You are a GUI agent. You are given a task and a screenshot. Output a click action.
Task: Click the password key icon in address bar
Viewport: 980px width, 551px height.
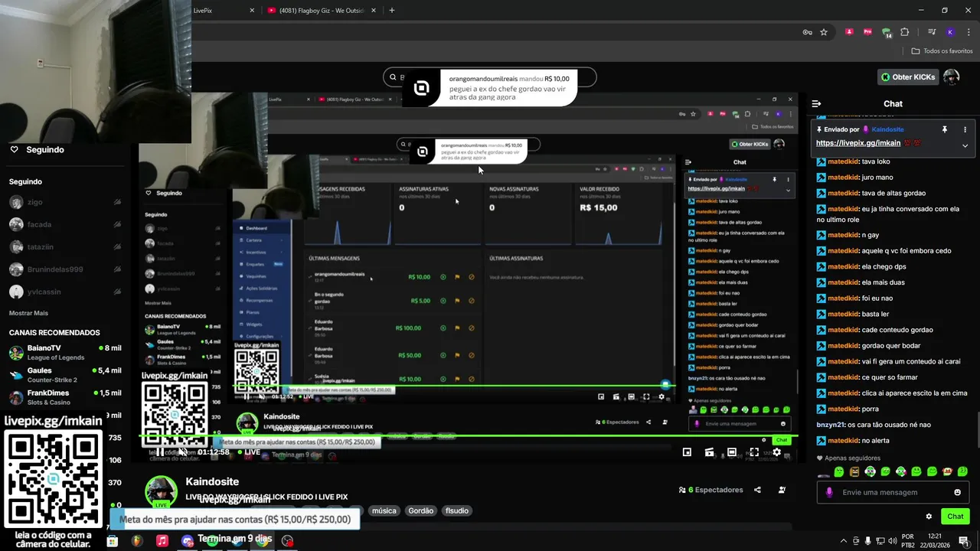[807, 32]
